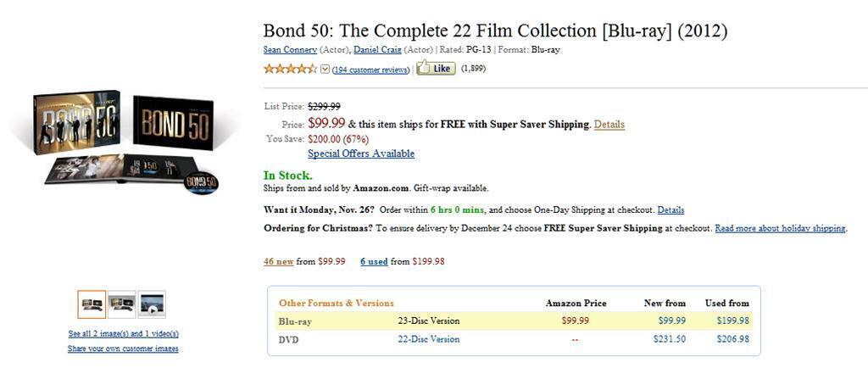
Task: View One-Day Shipping Details link
Action: pyautogui.click(x=670, y=209)
